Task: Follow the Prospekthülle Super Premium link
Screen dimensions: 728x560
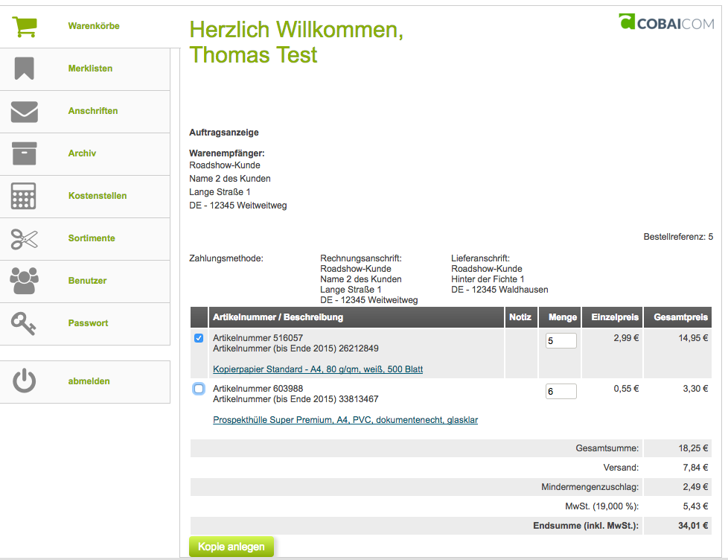Action: coord(345,420)
